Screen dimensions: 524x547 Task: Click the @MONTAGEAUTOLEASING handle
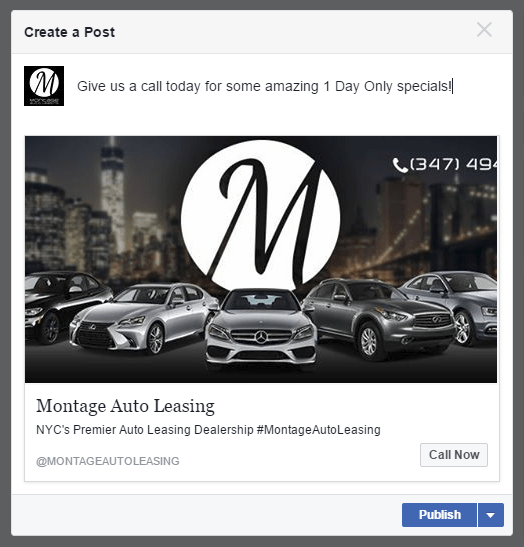[107, 461]
